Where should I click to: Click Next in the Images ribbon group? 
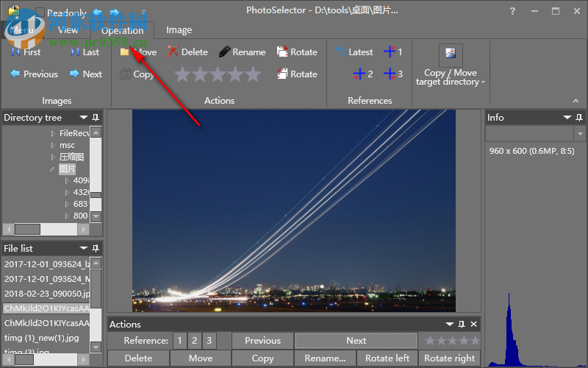[86, 74]
